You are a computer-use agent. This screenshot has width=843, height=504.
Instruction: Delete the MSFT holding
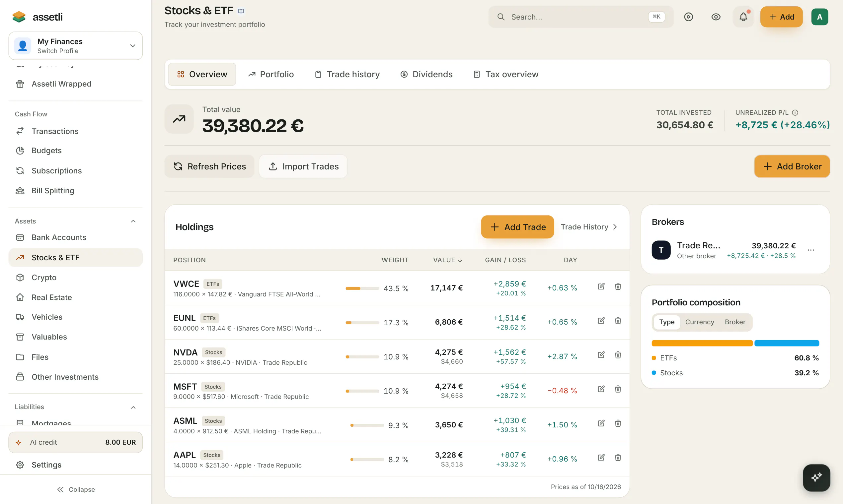[618, 389]
